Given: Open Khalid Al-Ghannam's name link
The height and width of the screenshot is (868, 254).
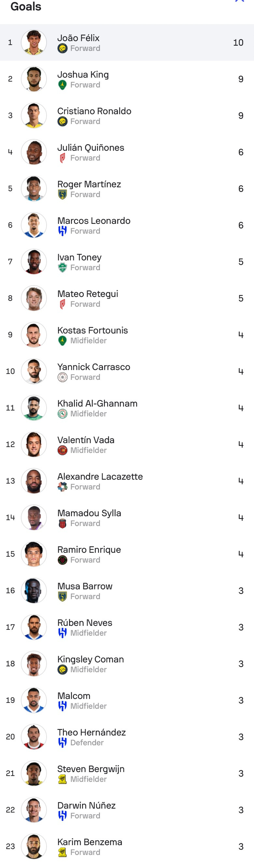Looking at the screenshot, I should [97, 403].
